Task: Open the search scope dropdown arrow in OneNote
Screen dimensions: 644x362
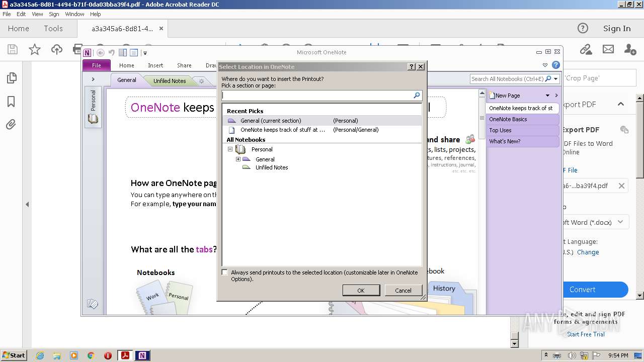Action: (556, 79)
